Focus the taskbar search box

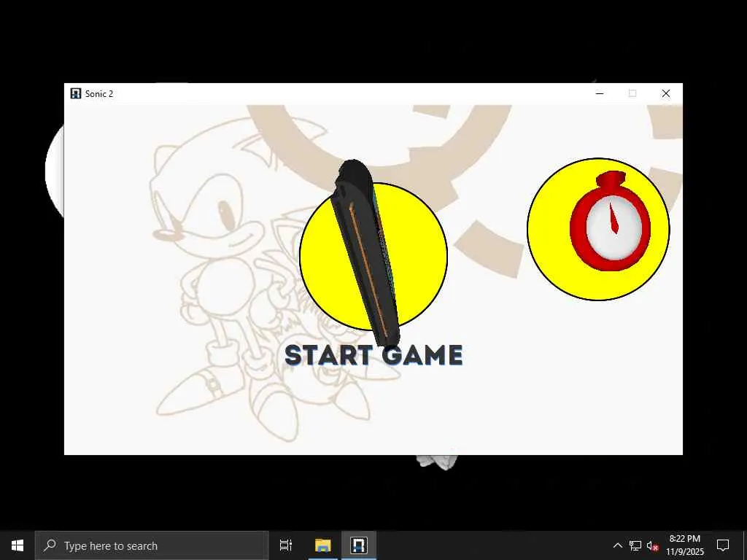click(x=152, y=545)
